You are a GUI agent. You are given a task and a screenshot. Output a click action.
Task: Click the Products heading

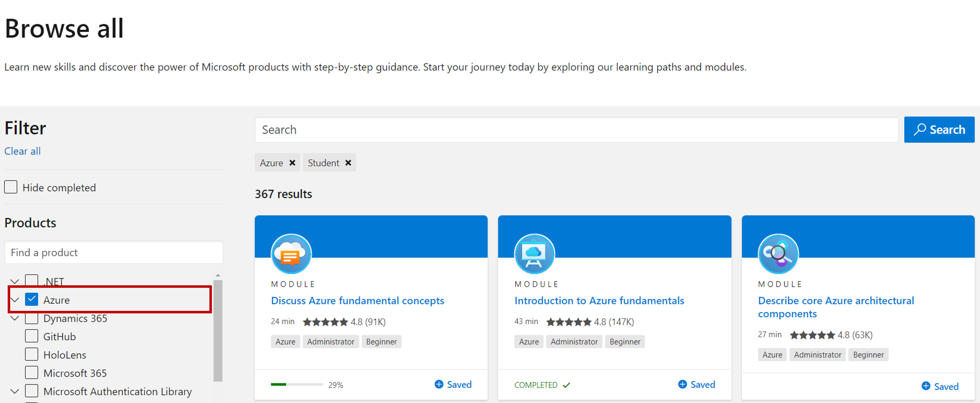(x=31, y=222)
